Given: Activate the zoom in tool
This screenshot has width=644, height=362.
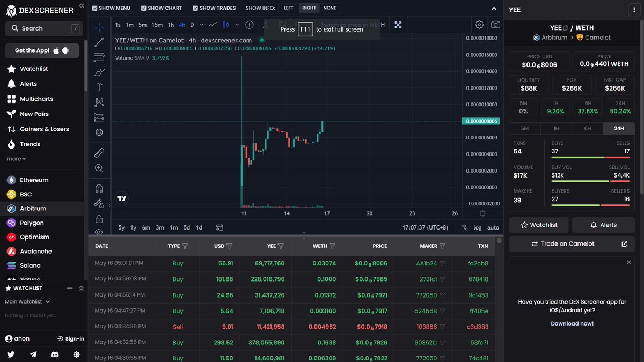Looking at the screenshot, I should coord(99,168).
